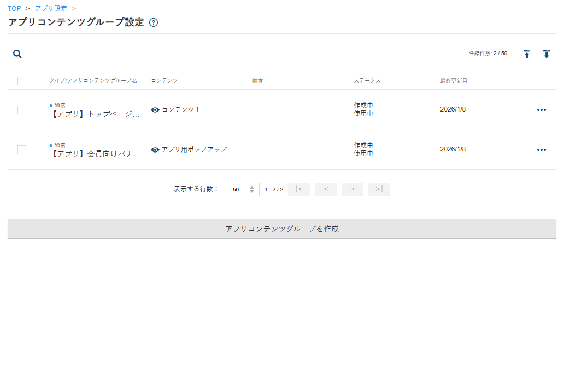Toggle eye icon beside コンテンツ1

pyautogui.click(x=155, y=110)
